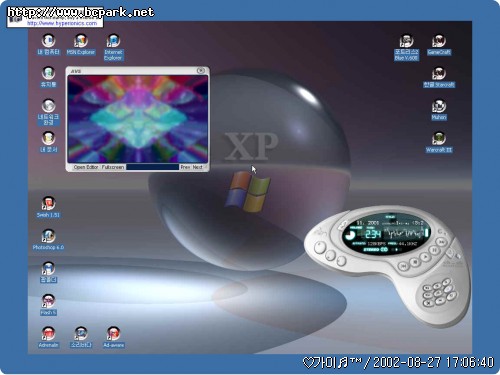Click the stop button on the player
The image size is (500, 375).
coord(414,262)
